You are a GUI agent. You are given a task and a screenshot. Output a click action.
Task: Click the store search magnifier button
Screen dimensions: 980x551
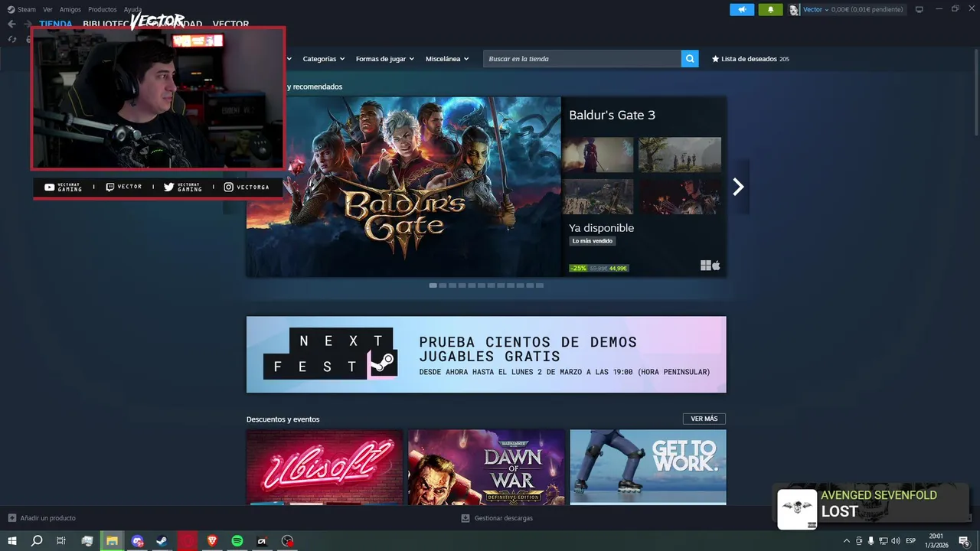point(690,59)
